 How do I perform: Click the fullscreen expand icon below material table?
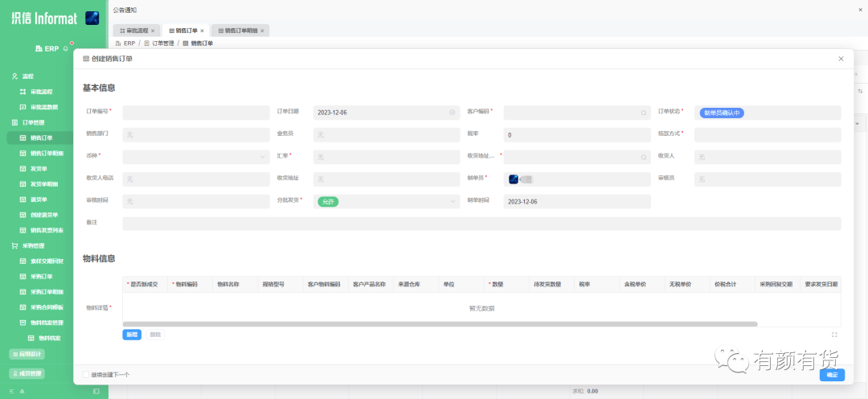click(x=834, y=335)
